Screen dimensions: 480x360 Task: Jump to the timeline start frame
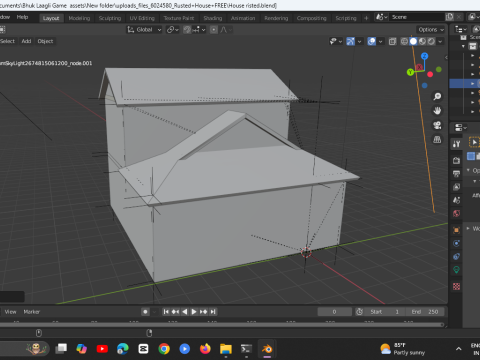point(166,312)
